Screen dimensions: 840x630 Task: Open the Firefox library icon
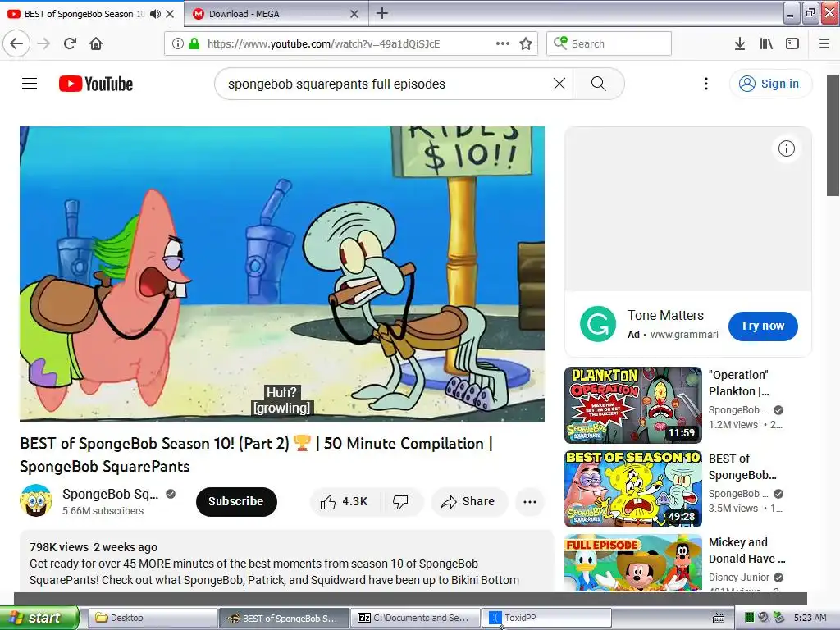tap(766, 43)
